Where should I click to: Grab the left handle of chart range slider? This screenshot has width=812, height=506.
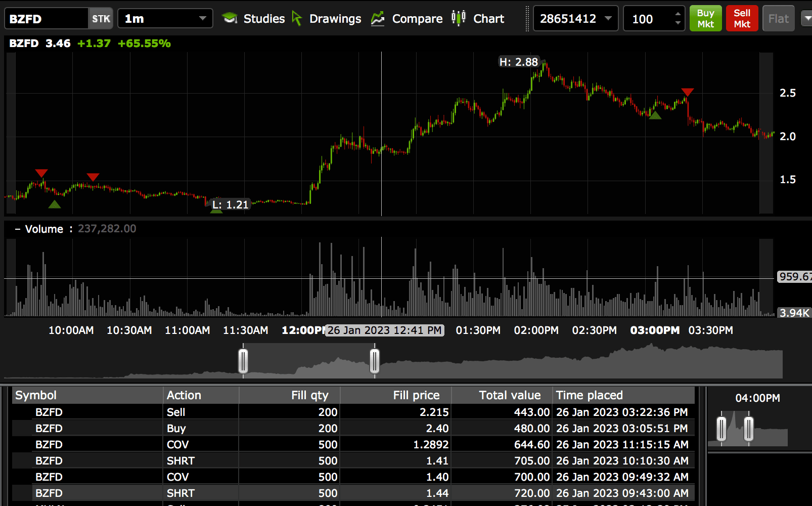point(243,361)
